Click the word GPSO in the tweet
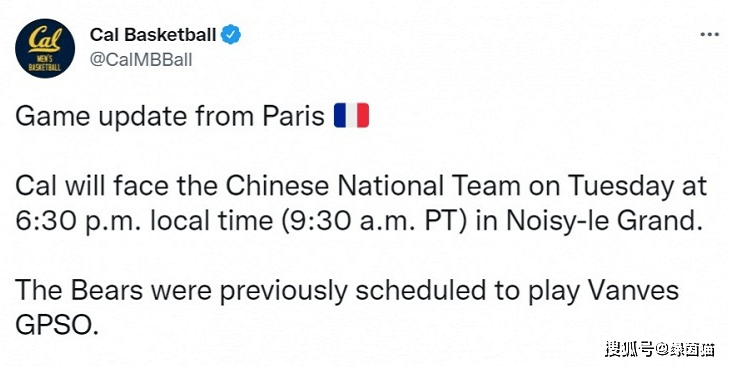 point(57,326)
